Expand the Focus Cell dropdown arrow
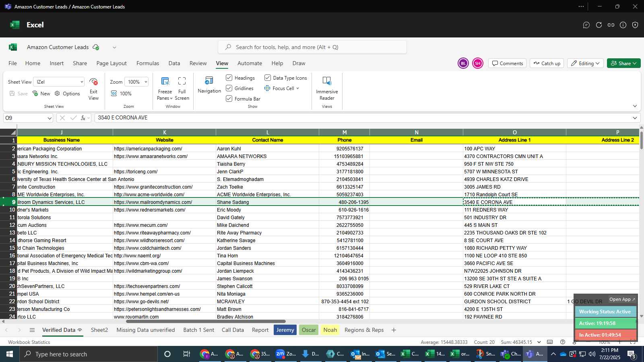Screen dimensions: 644x362 pyautogui.click(x=298, y=88)
